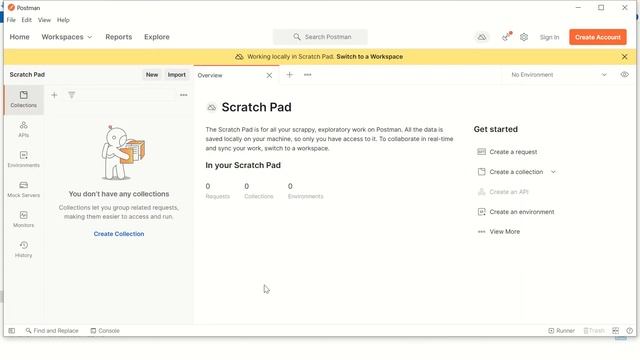
Task: Click the offline cloud sync icon in header
Action: point(482,37)
